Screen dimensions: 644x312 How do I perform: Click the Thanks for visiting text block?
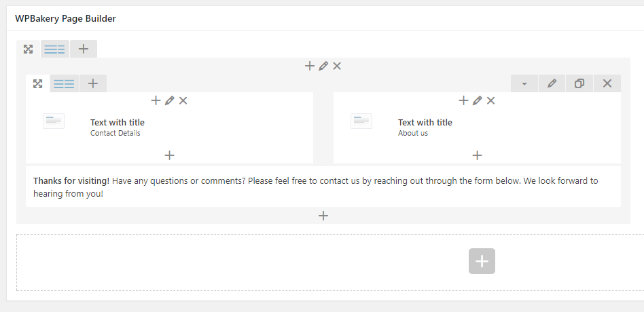323,187
